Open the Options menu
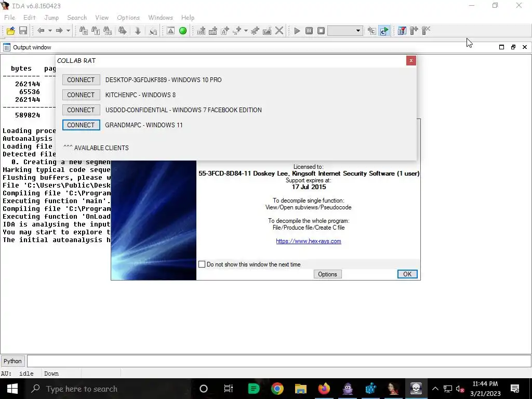 tap(128, 18)
